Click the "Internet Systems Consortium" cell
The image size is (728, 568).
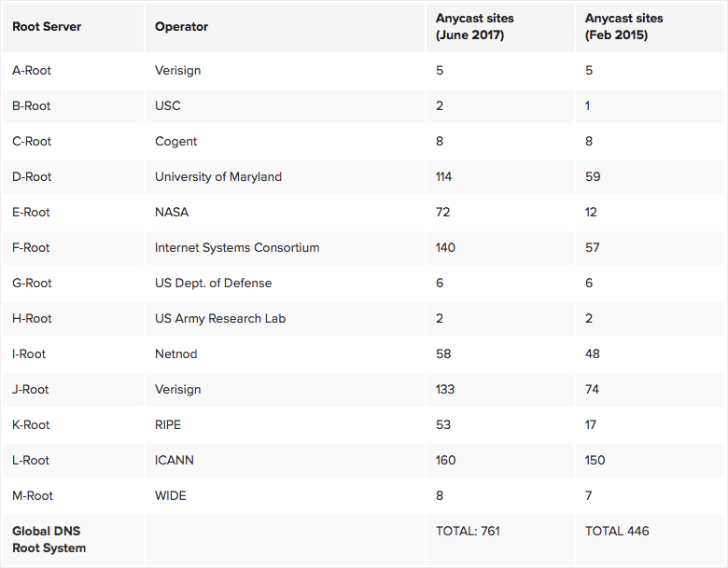pos(237,247)
